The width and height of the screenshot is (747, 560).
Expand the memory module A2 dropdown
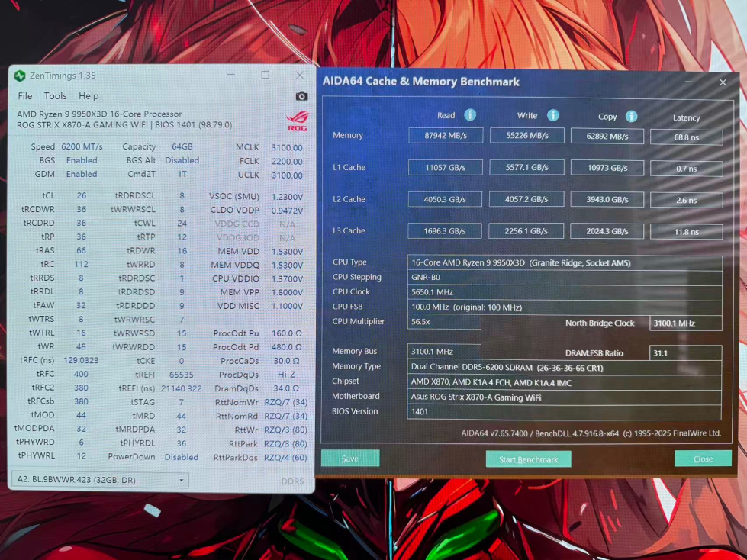point(100,480)
